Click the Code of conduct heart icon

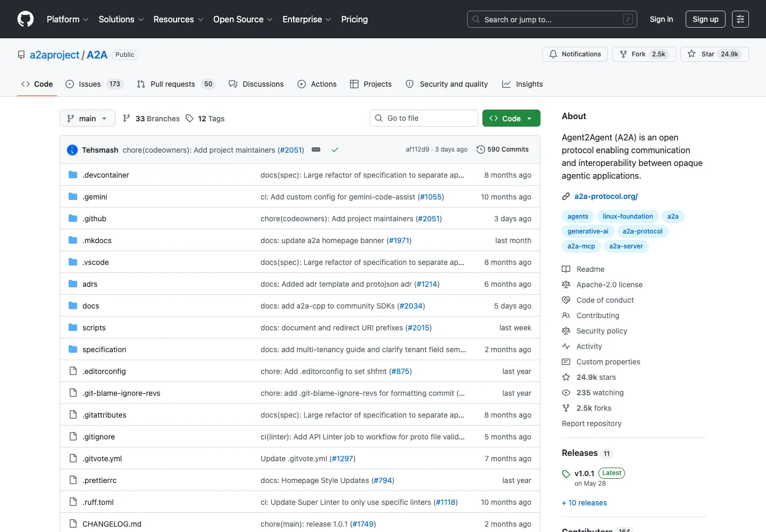point(566,300)
